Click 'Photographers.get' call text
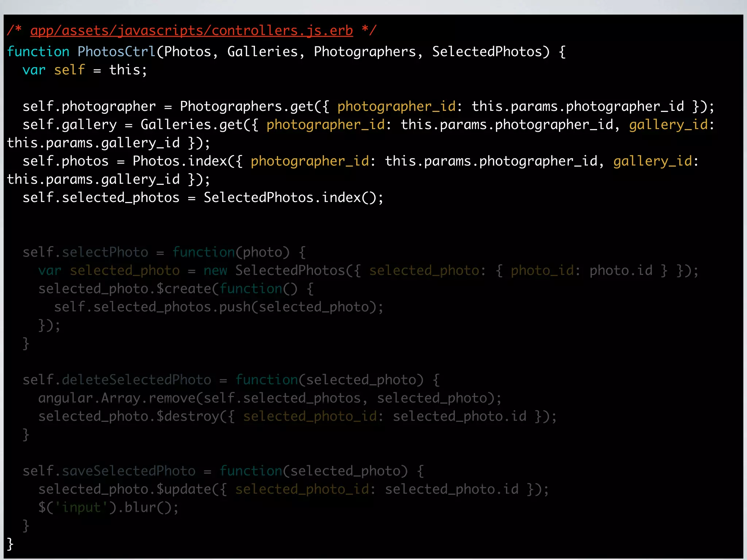Viewport: 747px width, 560px height. 247,107
